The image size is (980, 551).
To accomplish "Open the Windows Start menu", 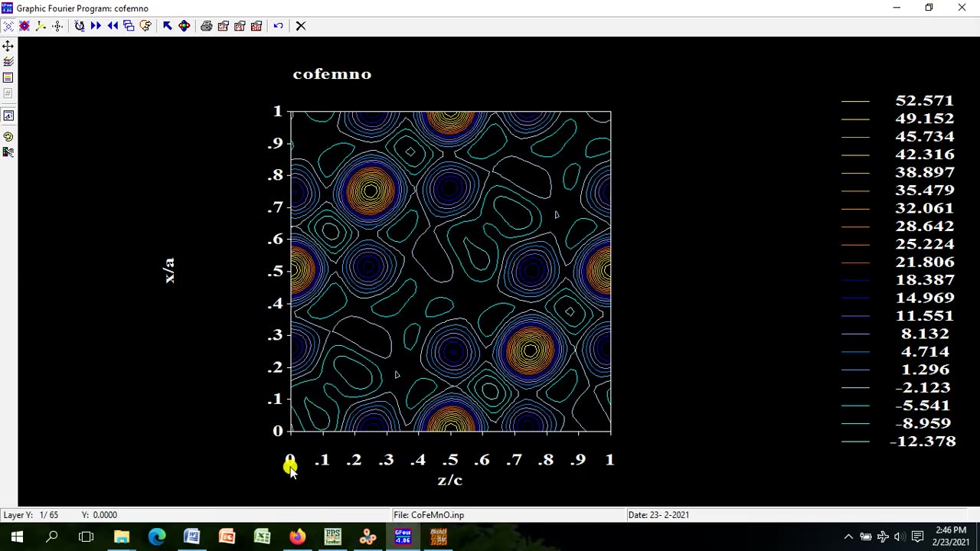I will click(x=17, y=537).
